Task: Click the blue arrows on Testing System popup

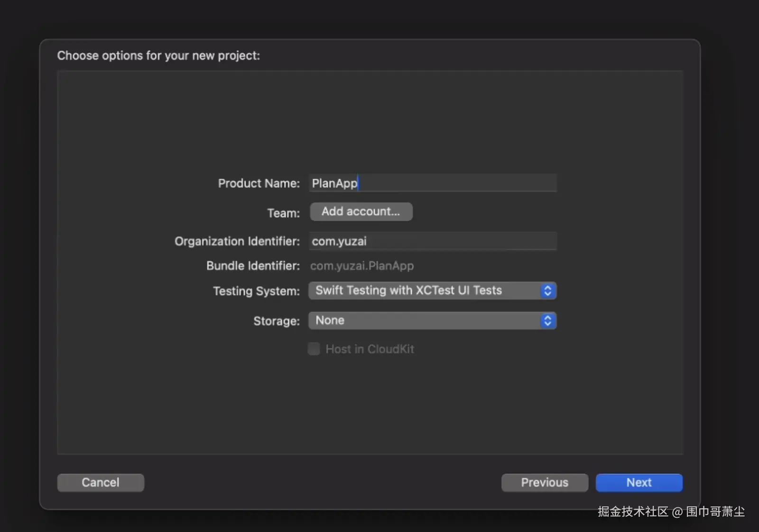Action: (547, 291)
